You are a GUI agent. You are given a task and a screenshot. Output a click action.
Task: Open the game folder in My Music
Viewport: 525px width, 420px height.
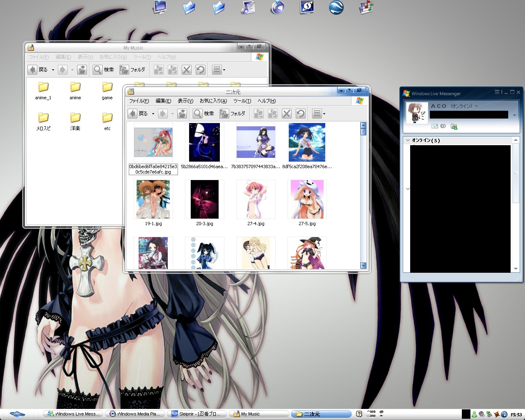(107, 91)
